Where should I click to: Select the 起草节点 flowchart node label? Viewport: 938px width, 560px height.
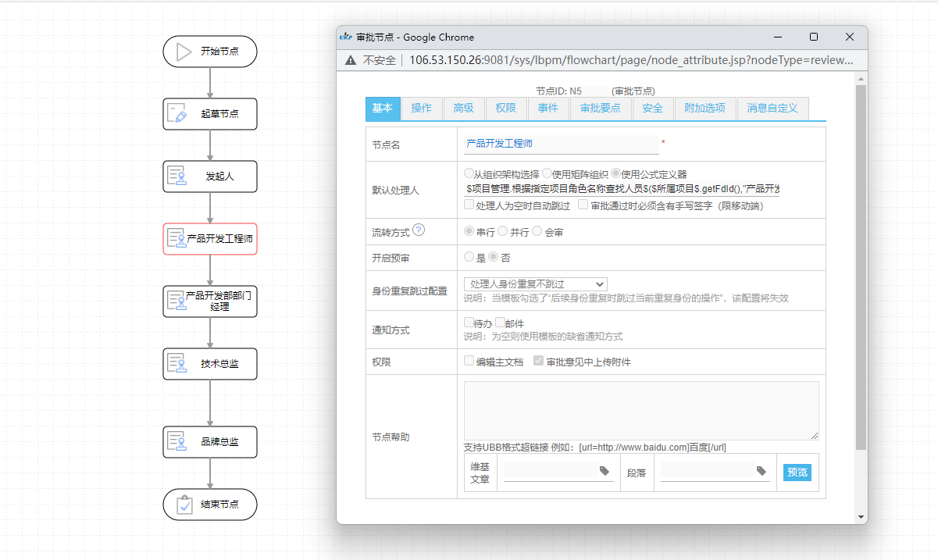219,114
